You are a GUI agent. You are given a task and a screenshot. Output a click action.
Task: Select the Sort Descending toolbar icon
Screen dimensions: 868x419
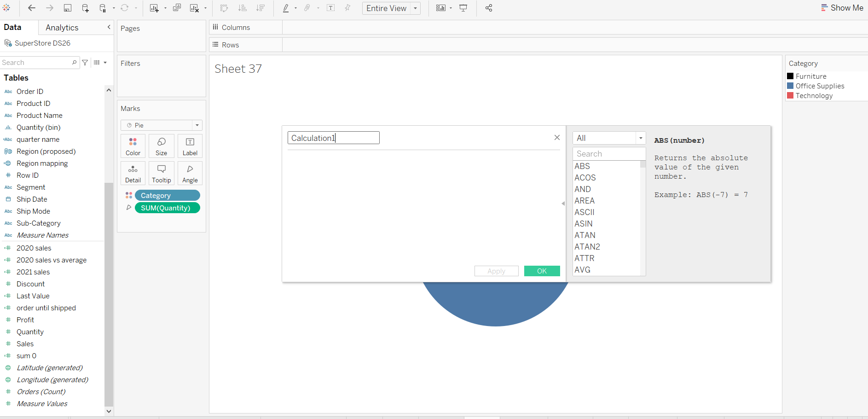pos(260,8)
